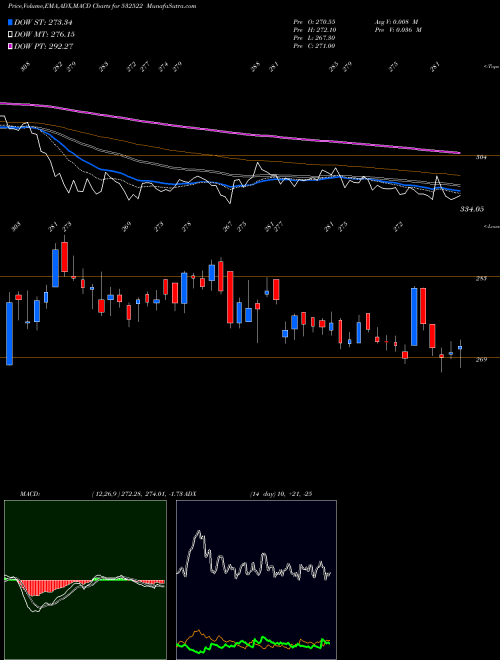This screenshot has width=500, height=660.
Task: Click the 304 price level label
Action: pos(481,157)
